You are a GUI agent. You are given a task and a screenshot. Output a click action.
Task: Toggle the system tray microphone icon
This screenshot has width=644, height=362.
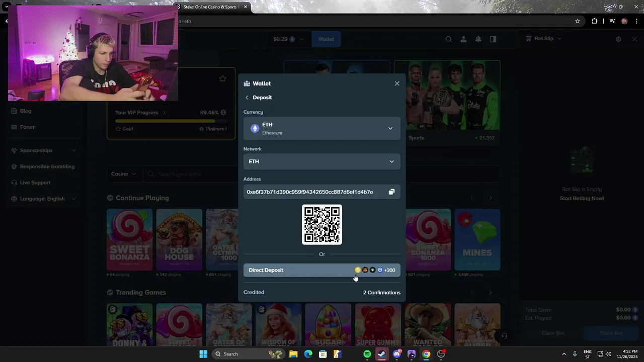[x=575, y=354]
